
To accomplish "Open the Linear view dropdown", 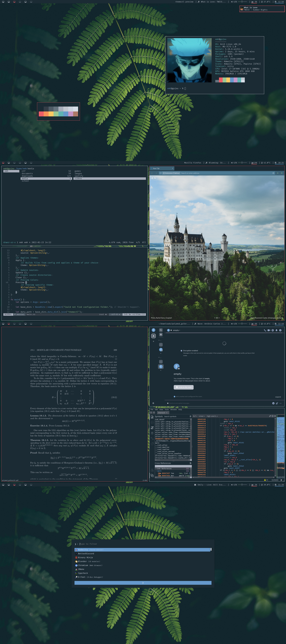I will (x=202, y=416).
